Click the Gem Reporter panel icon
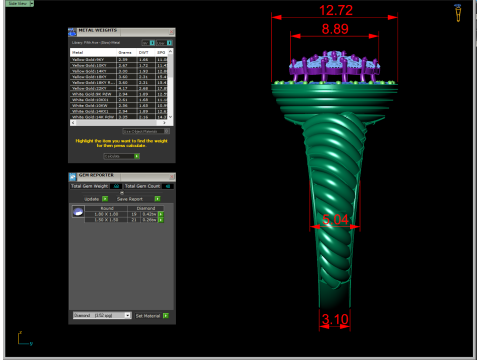The height and width of the screenshot is (360, 480). tap(72, 176)
